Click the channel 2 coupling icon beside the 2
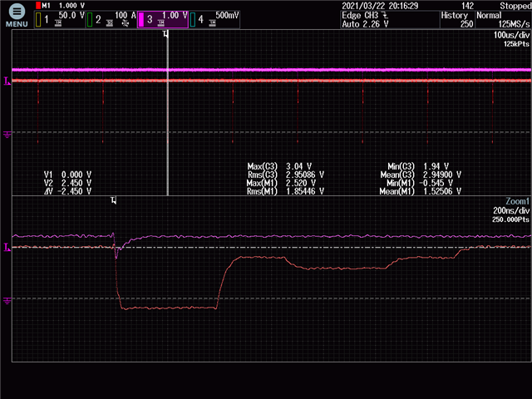532x399 pixels. coord(110,23)
